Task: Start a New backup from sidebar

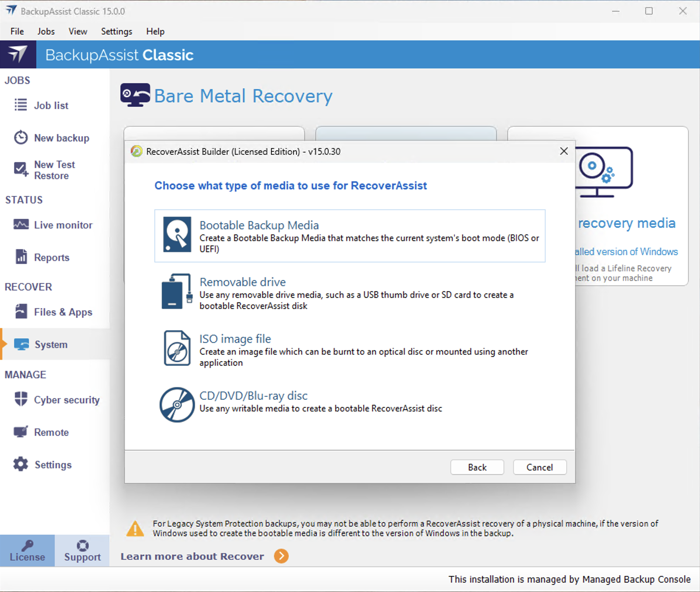Action: pyautogui.click(x=61, y=138)
